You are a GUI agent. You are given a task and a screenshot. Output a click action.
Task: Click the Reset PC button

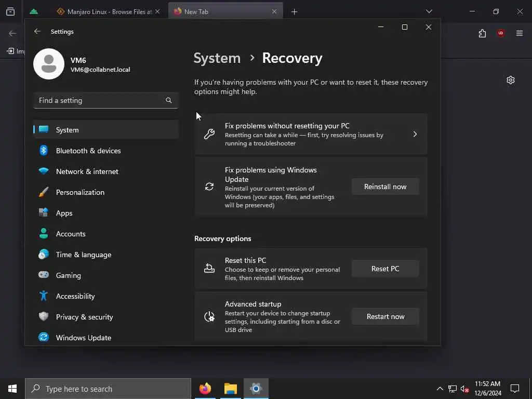(385, 269)
